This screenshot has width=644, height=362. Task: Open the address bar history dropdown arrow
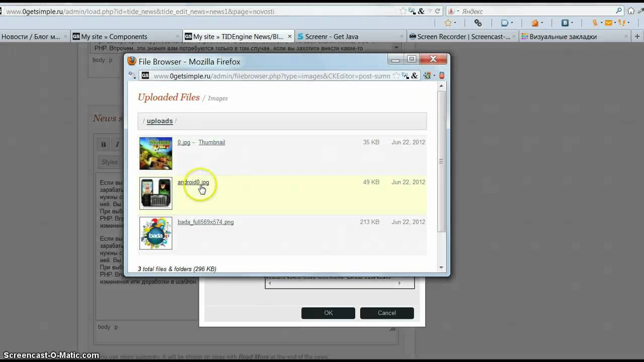click(x=429, y=11)
